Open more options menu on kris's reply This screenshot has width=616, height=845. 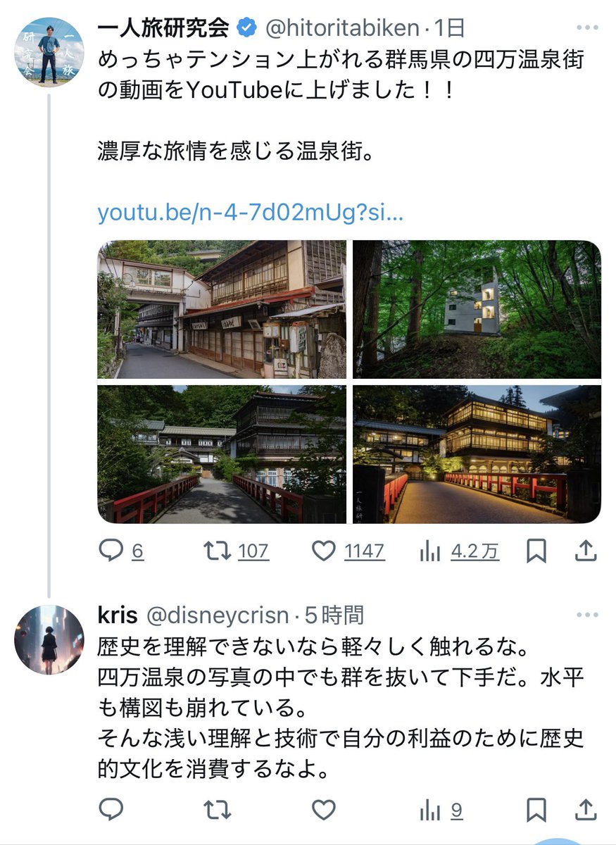click(x=586, y=615)
